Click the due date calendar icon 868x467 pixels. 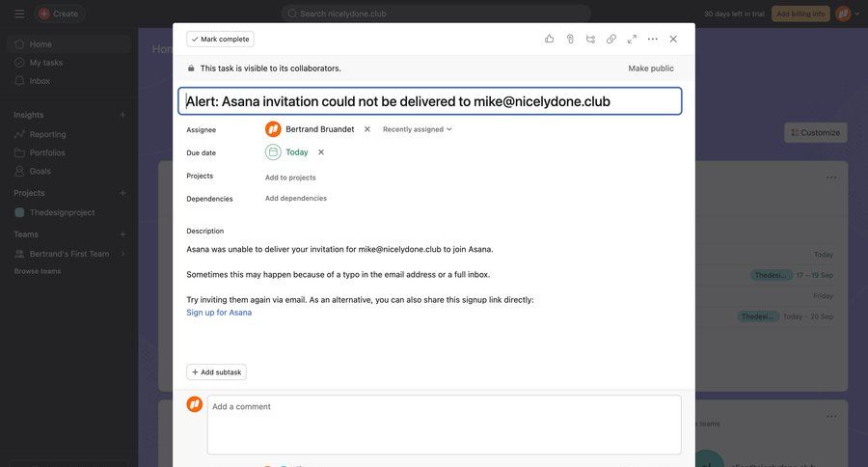(x=273, y=151)
